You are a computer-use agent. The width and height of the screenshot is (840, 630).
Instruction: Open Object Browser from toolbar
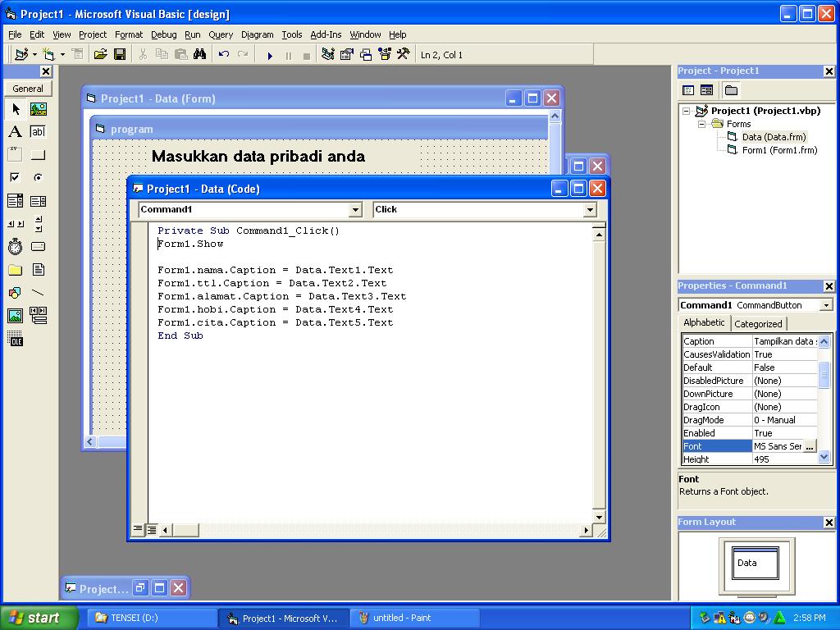pos(385,55)
